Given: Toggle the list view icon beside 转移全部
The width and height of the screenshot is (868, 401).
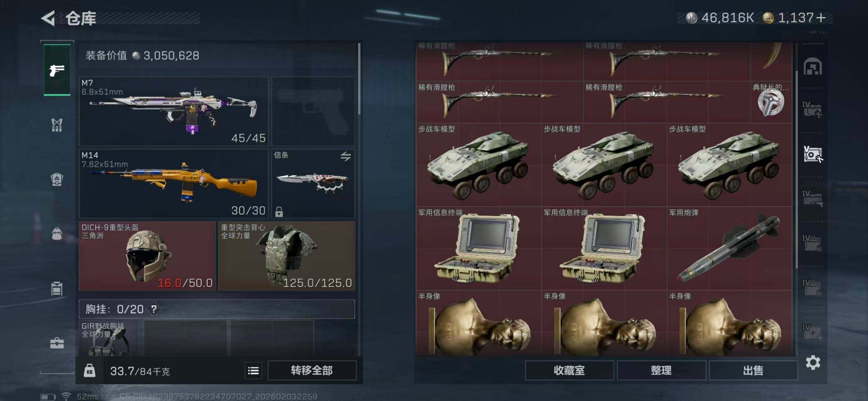Looking at the screenshot, I should point(253,371).
